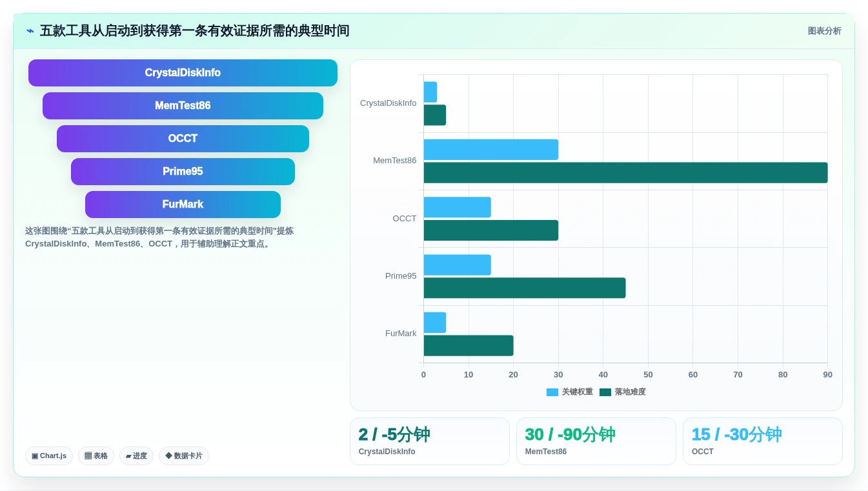Click the MemTest86 dark-green 落地难度 bar
The image size is (868, 491).
pyautogui.click(x=625, y=173)
